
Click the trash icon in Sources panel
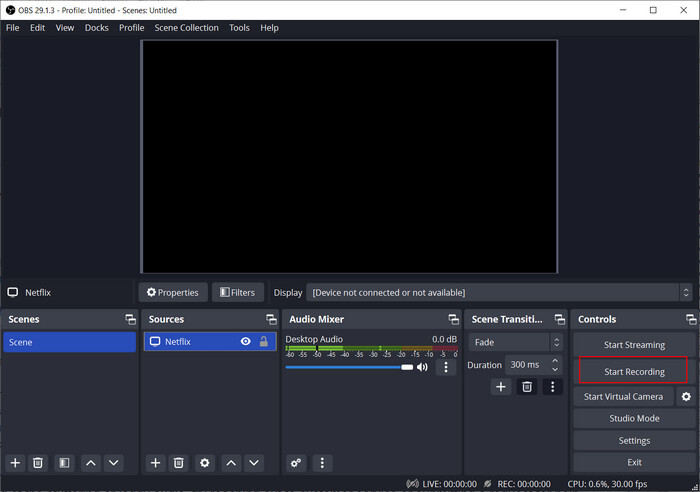point(179,463)
